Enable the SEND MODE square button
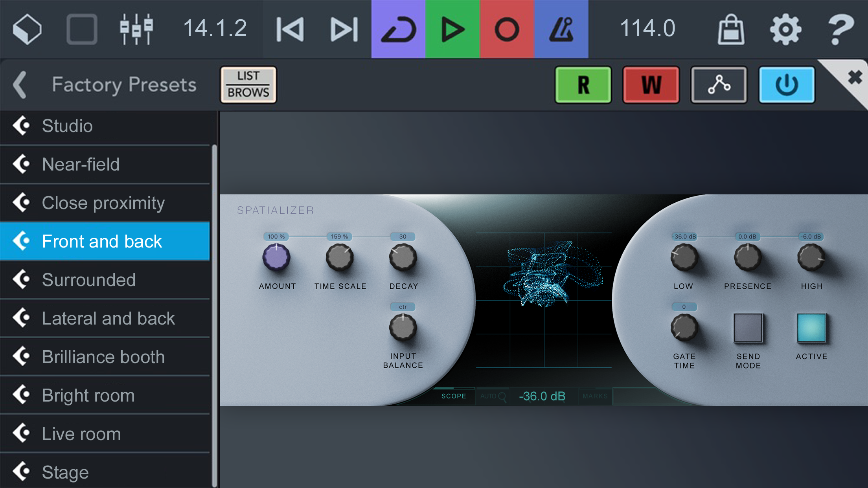868x488 pixels. (x=748, y=328)
